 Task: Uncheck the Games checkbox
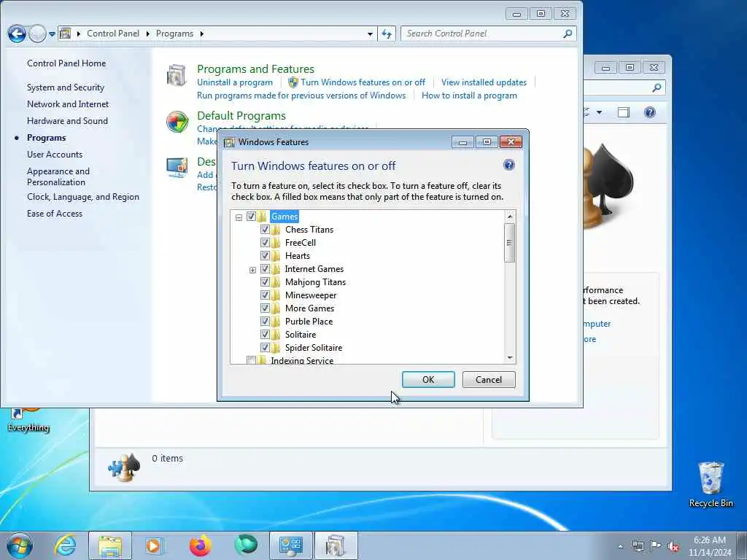pos(251,217)
